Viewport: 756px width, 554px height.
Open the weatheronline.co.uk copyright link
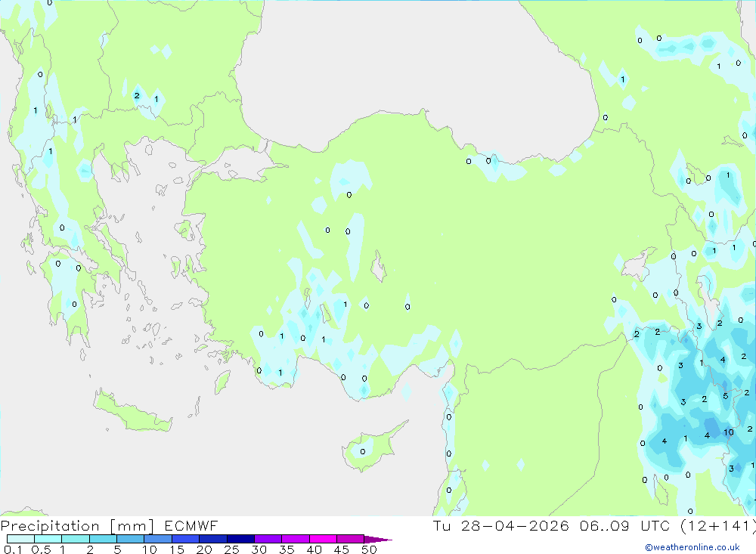[x=692, y=547]
